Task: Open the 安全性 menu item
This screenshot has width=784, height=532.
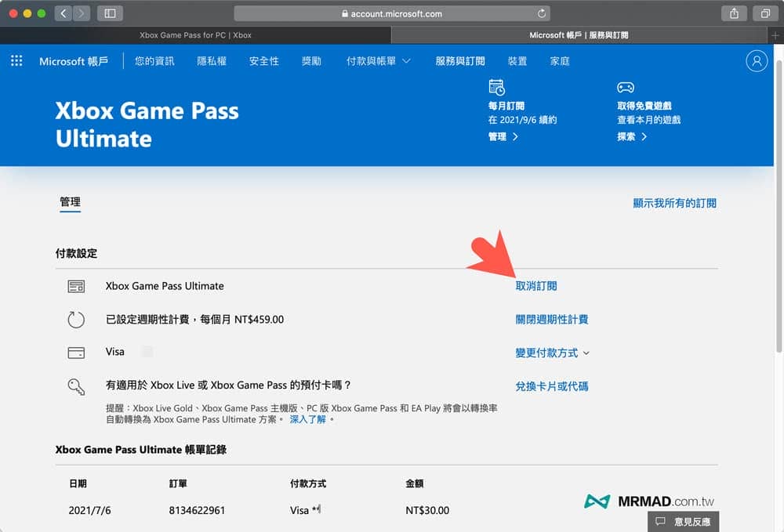Action: point(264,61)
